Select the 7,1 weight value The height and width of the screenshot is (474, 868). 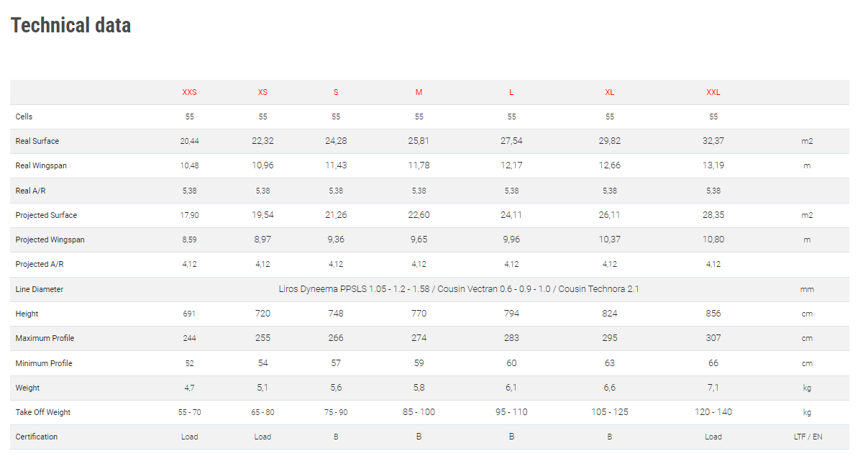[713, 388]
